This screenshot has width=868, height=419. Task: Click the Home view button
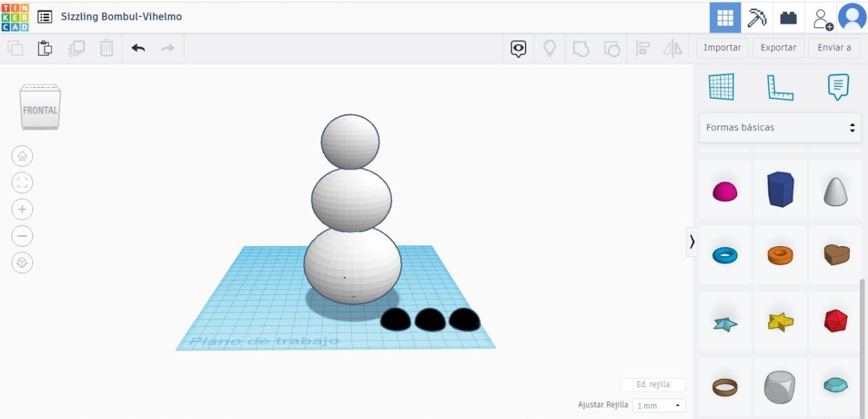[22, 157]
